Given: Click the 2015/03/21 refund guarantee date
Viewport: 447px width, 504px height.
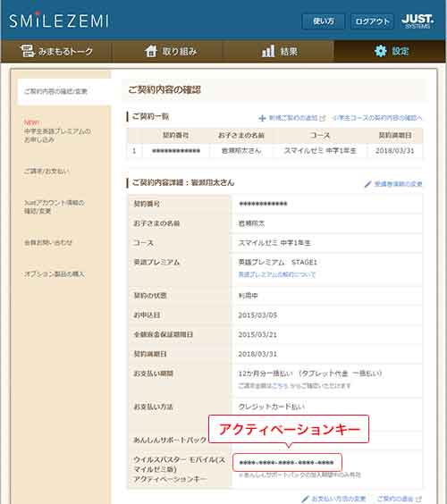Looking at the screenshot, I should [257, 334].
